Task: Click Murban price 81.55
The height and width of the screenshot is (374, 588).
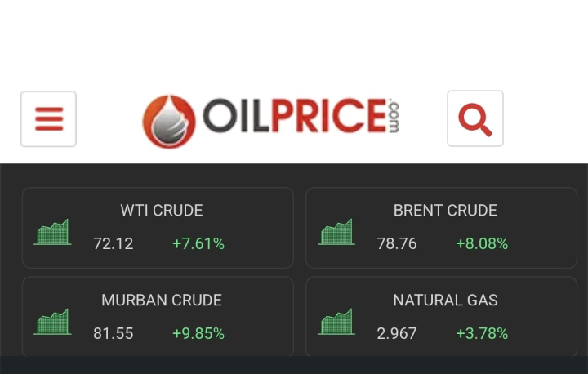Action: pyautogui.click(x=114, y=334)
